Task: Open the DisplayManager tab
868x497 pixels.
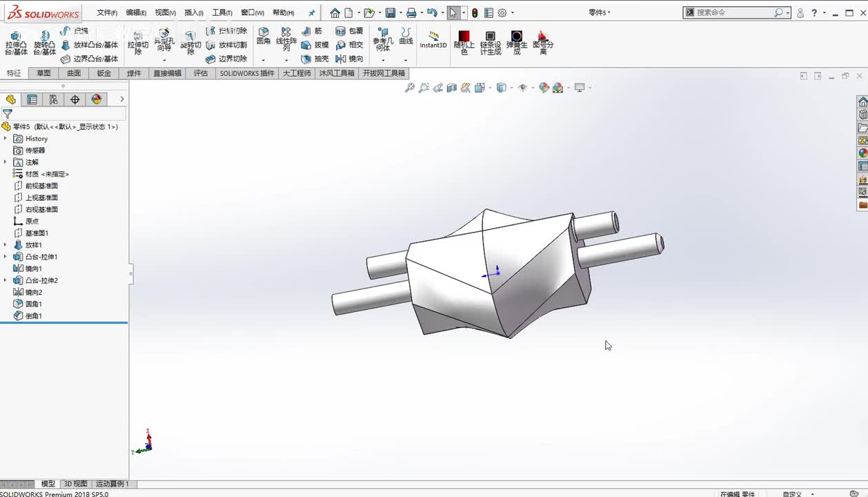Action: pos(96,99)
